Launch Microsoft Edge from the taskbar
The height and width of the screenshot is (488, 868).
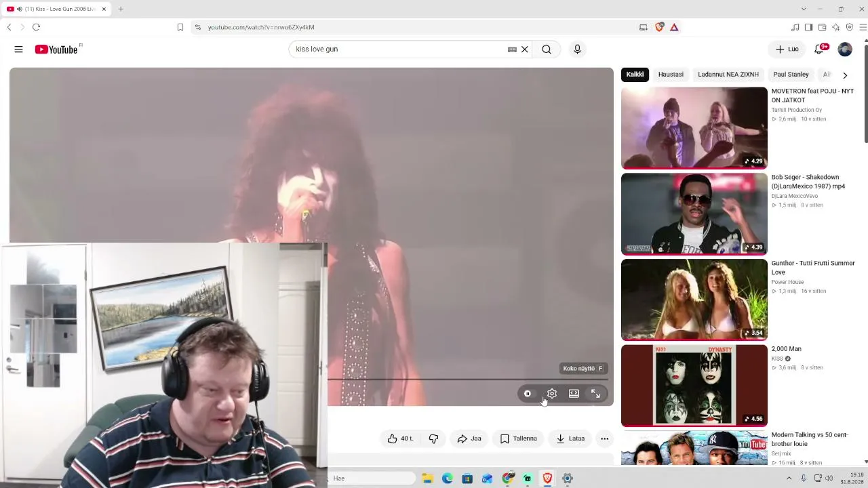click(448, 479)
